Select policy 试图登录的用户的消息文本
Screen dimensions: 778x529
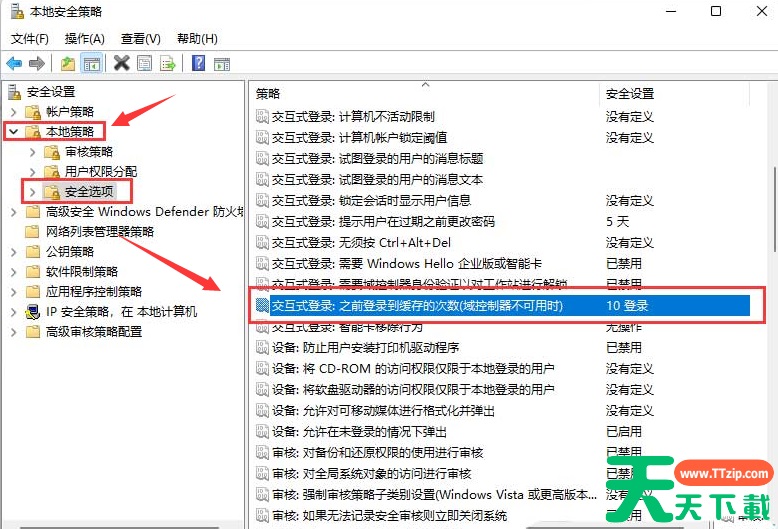[377, 180]
